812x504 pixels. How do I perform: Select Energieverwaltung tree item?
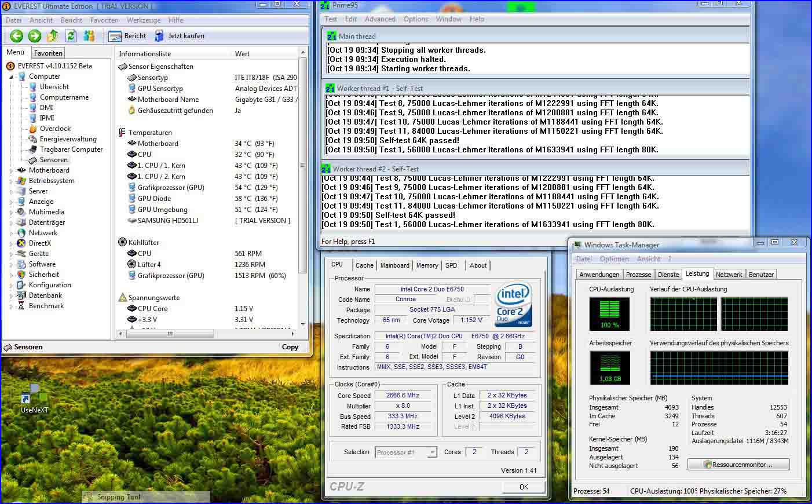coord(68,139)
